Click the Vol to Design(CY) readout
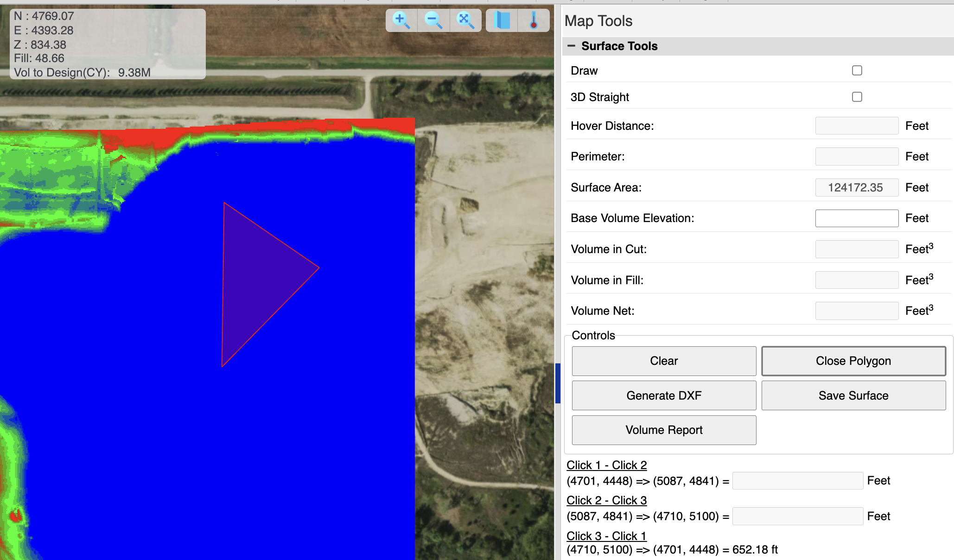This screenshot has height=560, width=954. [x=82, y=72]
